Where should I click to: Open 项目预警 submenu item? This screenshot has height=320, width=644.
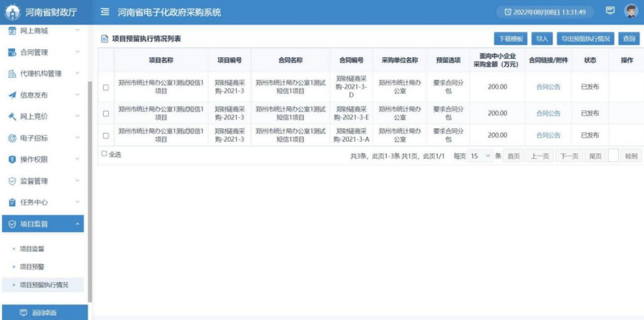(32, 267)
